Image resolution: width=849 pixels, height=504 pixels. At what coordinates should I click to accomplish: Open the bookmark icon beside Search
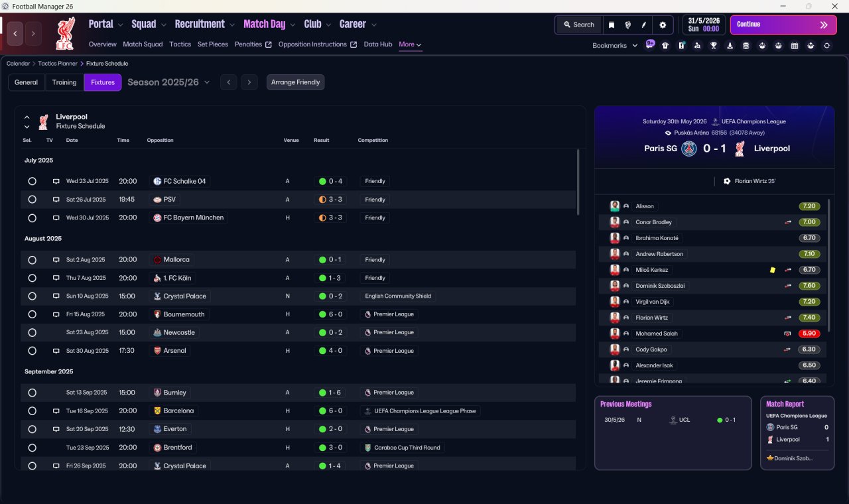[612, 25]
